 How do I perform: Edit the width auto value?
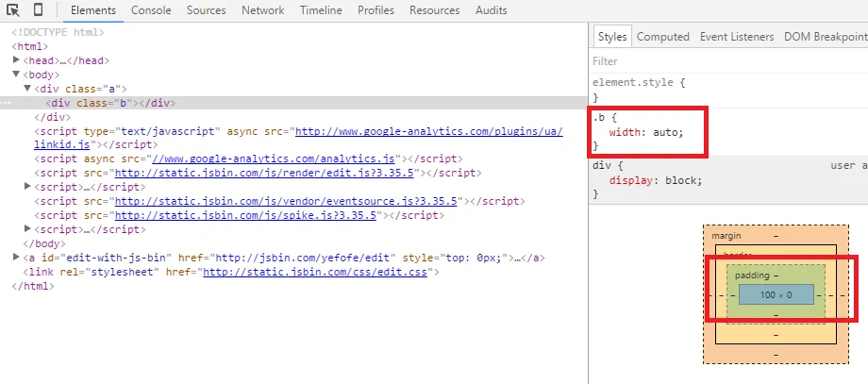(x=666, y=132)
